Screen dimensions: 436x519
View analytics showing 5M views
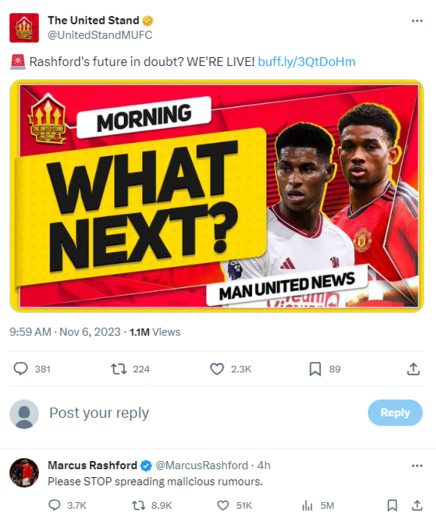(x=307, y=506)
